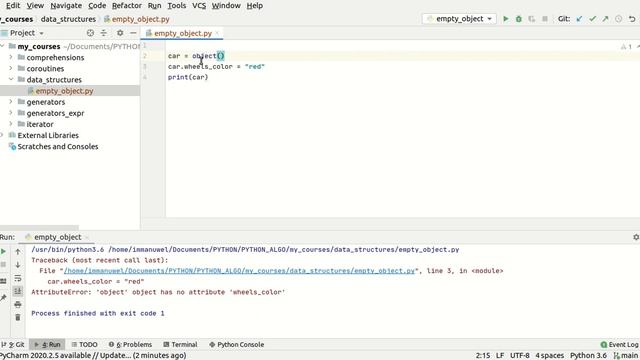Image resolution: width=640 pixels, height=360 pixels.
Task: Print Run output with printer icon
Action: pos(18,304)
